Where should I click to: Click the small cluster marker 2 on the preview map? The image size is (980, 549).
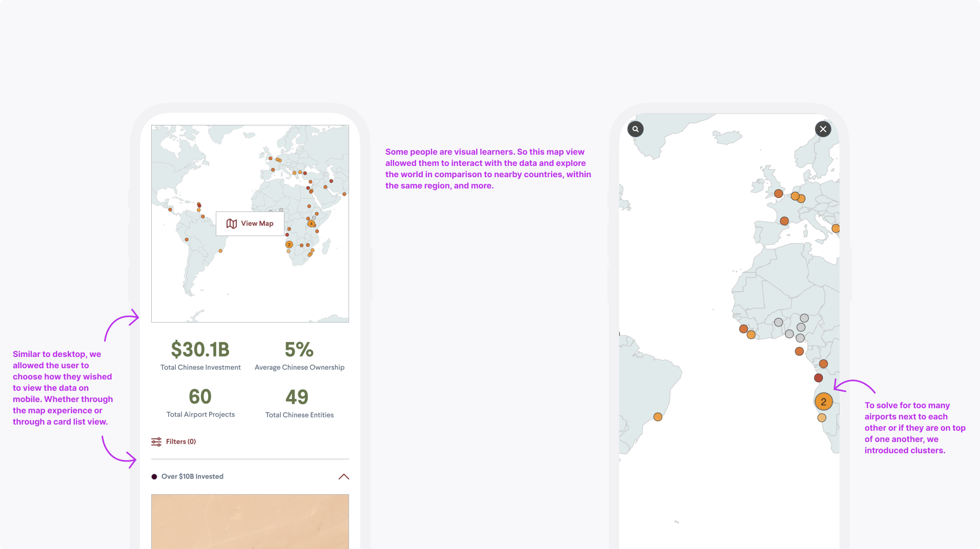pos(289,245)
